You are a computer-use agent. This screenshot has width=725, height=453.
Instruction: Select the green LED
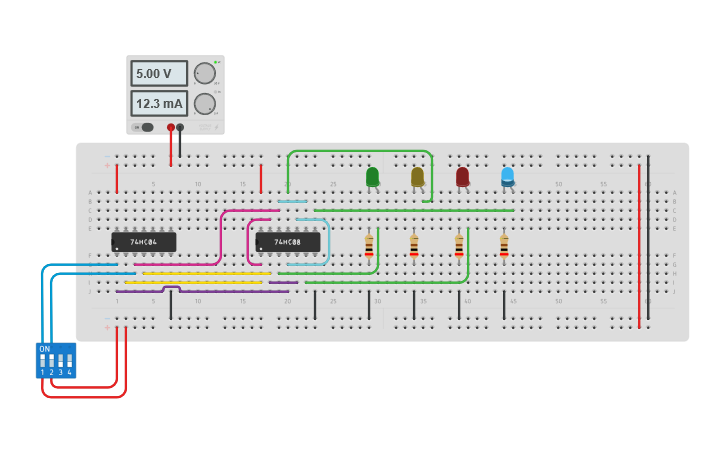(x=373, y=178)
